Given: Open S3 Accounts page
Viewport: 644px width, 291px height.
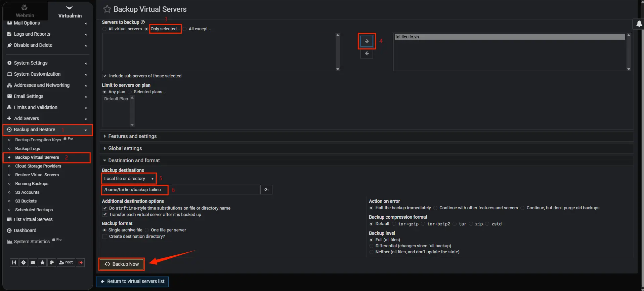Looking at the screenshot, I should click(27, 192).
